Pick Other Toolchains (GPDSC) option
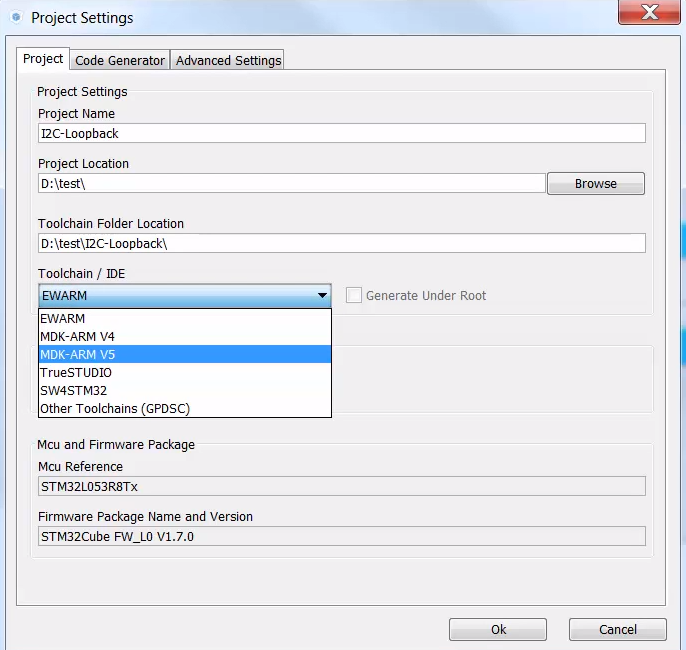Viewport: 686px width, 650px height. coord(185,408)
